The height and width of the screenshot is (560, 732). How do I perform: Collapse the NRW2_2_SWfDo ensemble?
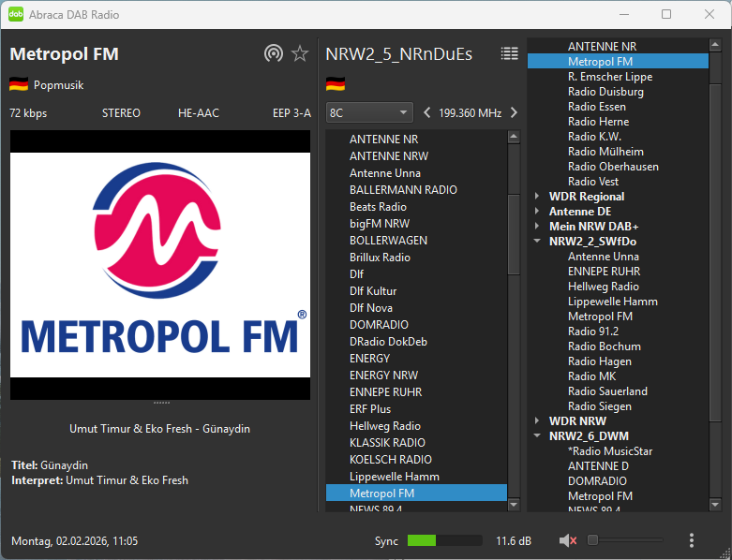[537, 242]
